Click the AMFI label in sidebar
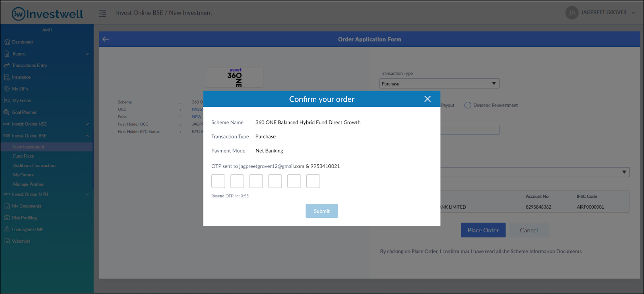The image size is (644, 294). [x=47, y=30]
